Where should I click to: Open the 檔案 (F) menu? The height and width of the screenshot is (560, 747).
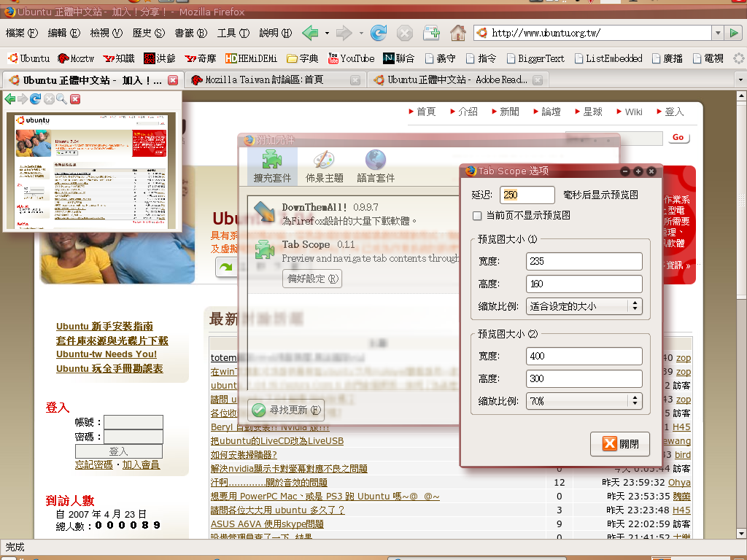point(21,33)
